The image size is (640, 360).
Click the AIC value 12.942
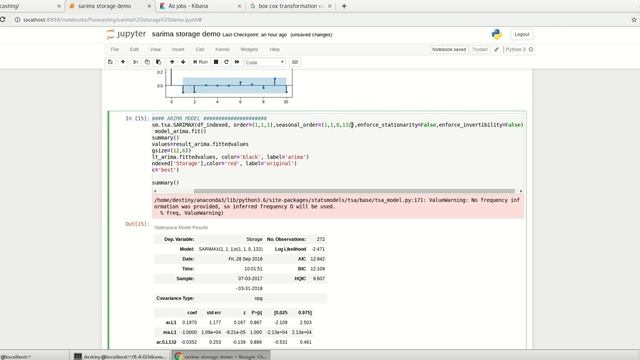coord(318,259)
